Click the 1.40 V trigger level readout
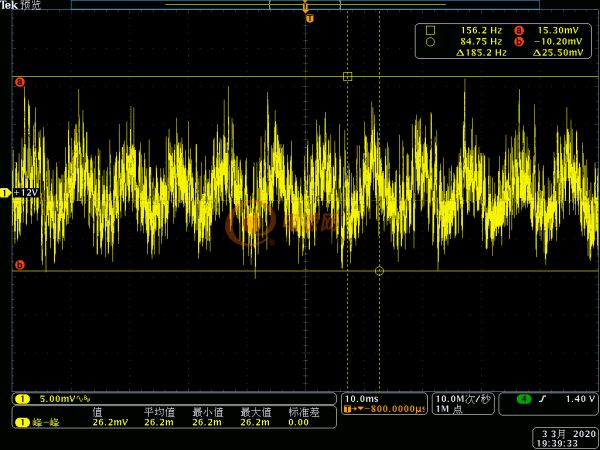This screenshot has height=450, width=600. pyautogui.click(x=580, y=399)
